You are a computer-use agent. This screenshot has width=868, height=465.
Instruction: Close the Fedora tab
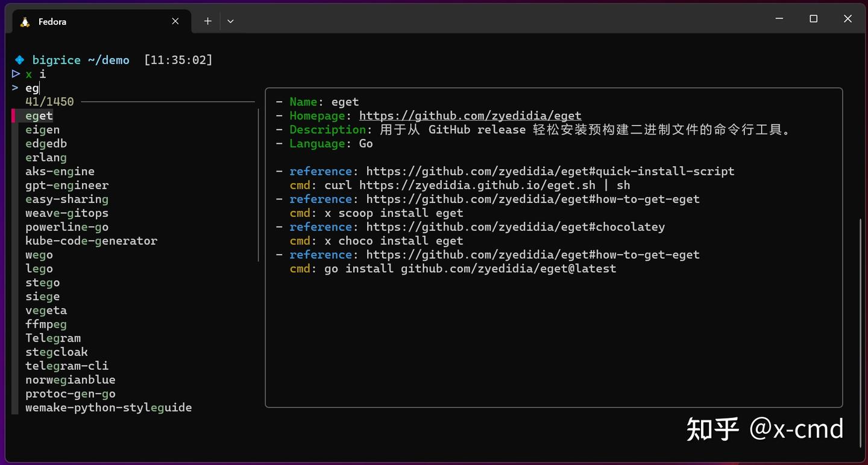coord(175,21)
